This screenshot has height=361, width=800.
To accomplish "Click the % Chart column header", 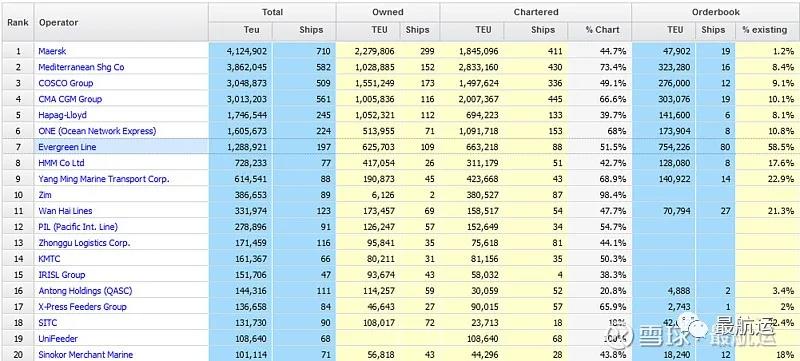I will (x=602, y=30).
